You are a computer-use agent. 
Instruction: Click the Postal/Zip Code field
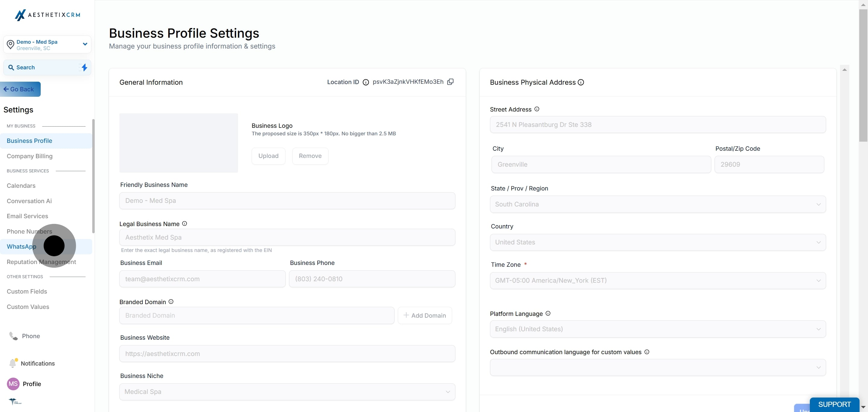click(x=769, y=164)
